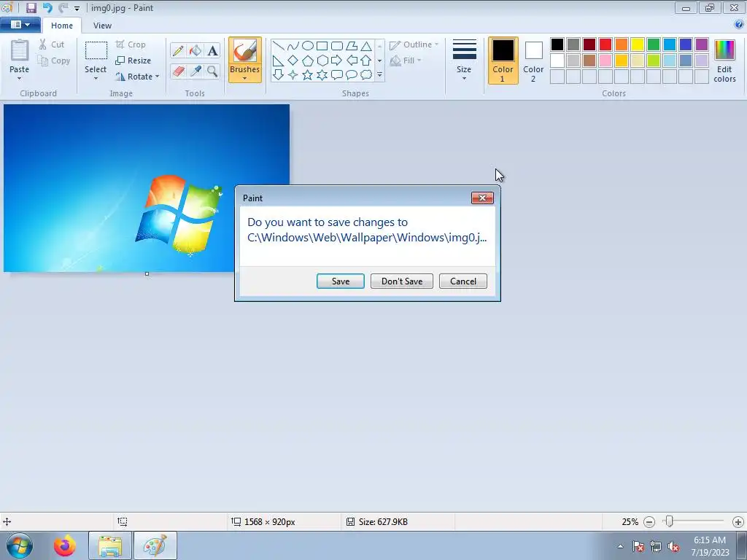Choose the Curve shape
Viewport: 747px width, 560px height.
pyautogui.click(x=293, y=46)
